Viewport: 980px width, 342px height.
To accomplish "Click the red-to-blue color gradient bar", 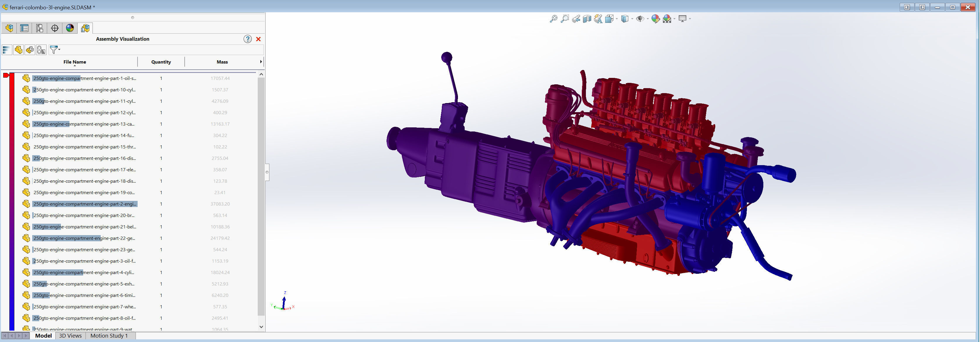I will [x=12, y=202].
